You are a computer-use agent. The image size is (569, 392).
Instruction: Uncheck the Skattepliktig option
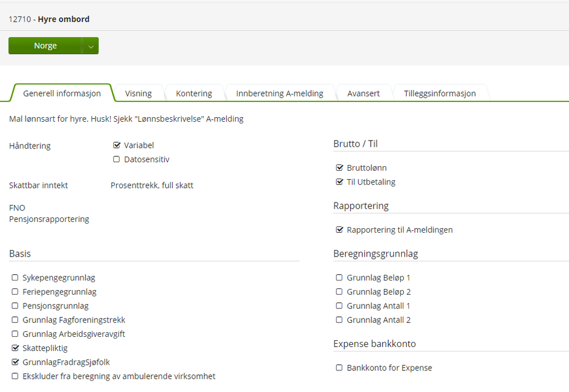coord(14,348)
